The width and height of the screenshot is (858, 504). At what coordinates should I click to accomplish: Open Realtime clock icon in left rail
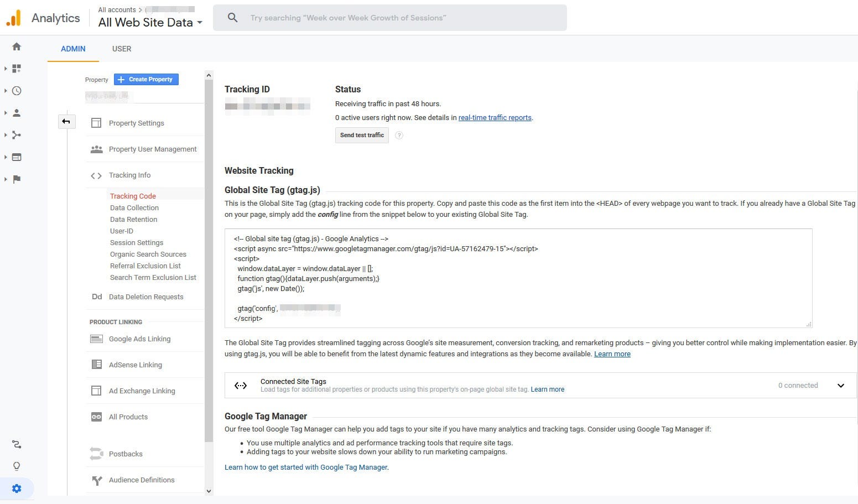(17, 91)
